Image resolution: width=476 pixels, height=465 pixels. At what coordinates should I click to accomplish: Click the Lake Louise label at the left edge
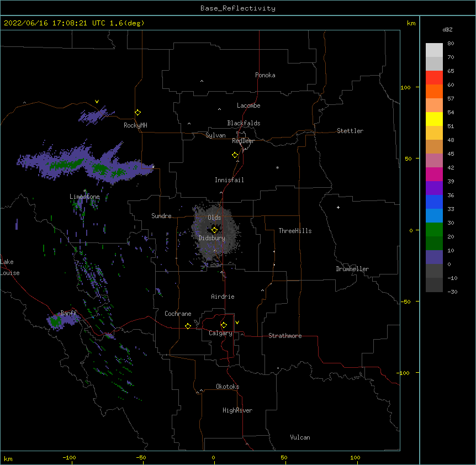(10, 267)
